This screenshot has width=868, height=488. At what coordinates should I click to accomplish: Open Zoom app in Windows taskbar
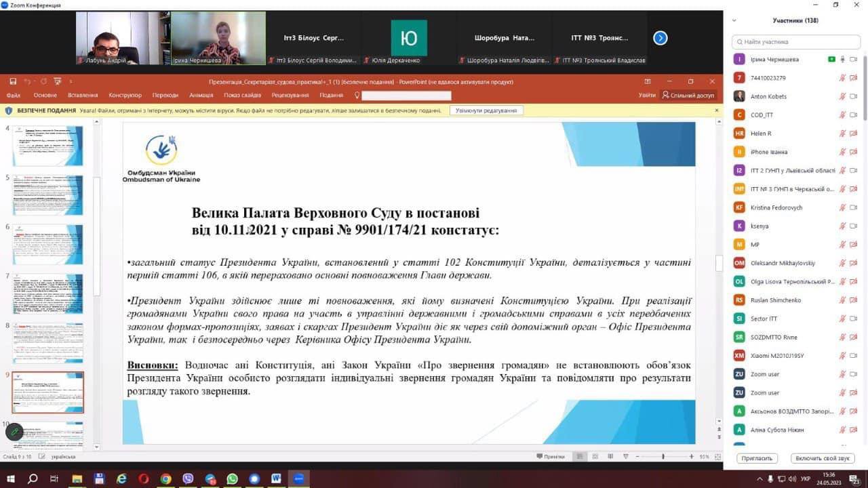pyautogui.click(x=298, y=479)
